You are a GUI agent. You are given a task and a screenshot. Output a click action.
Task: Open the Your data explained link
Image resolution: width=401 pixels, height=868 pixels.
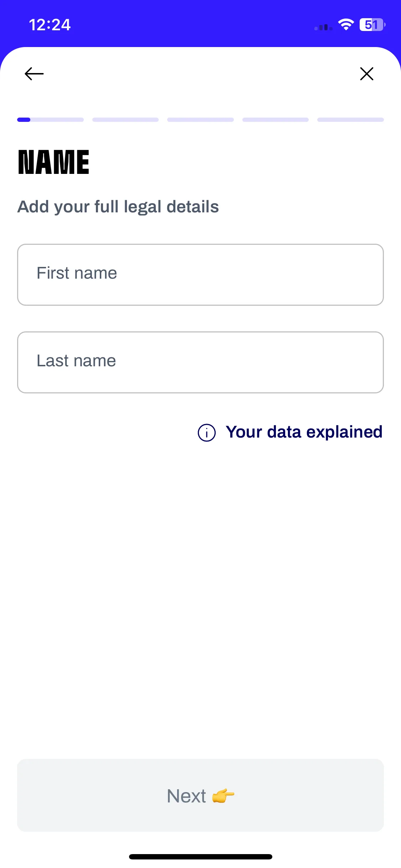[304, 432]
